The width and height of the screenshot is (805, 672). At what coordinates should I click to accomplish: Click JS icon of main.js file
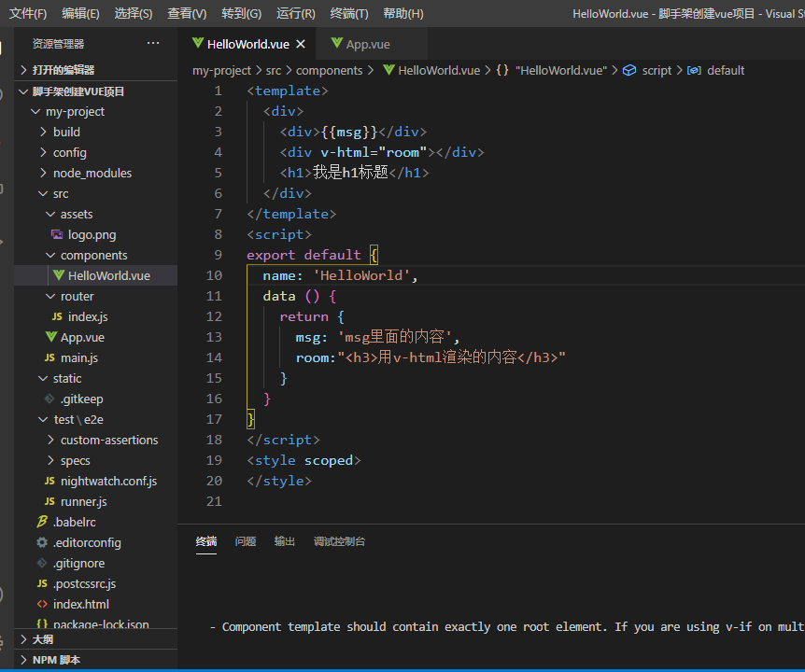49,357
